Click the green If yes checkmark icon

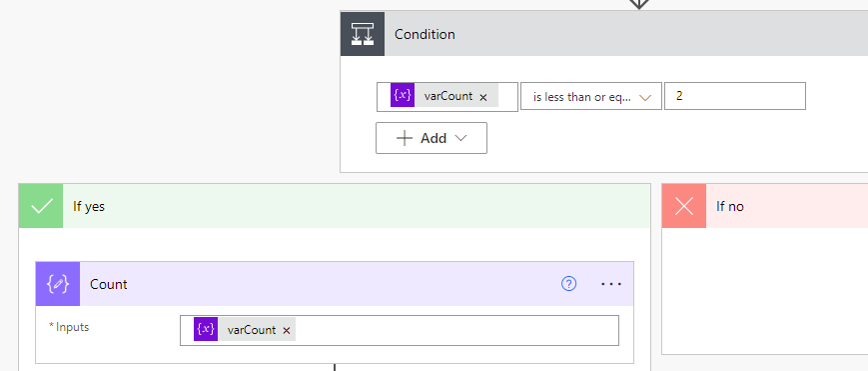point(41,206)
